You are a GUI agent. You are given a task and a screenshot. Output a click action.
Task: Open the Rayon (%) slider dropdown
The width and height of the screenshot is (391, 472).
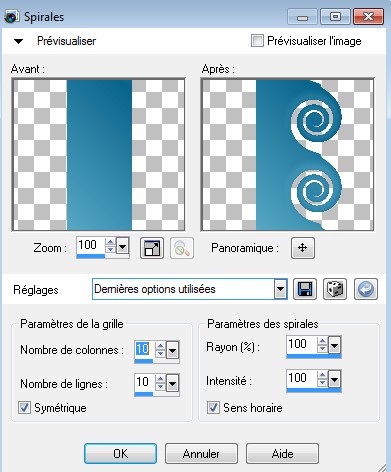click(x=334, y=345)
